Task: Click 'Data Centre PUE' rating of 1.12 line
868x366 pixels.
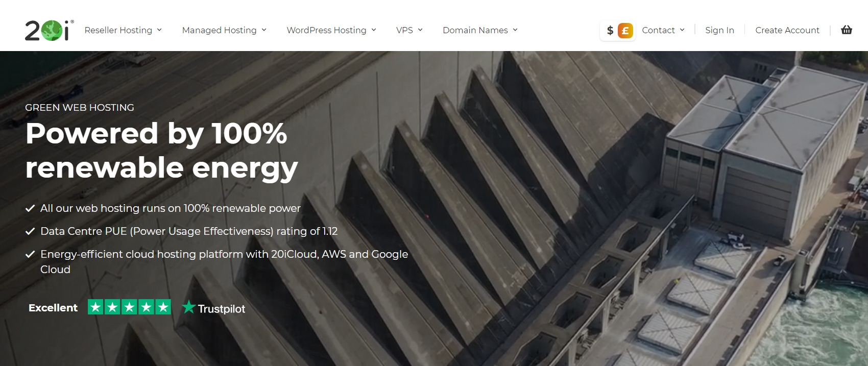Action: [189, 231]
